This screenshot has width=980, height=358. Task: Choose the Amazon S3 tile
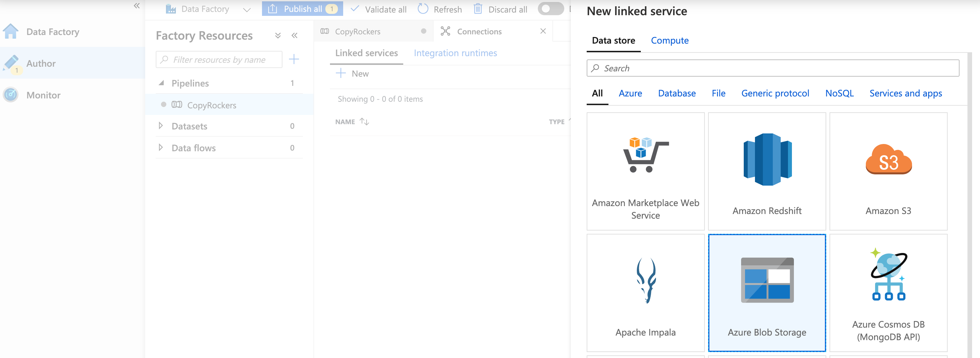click(x=888, y=171)
